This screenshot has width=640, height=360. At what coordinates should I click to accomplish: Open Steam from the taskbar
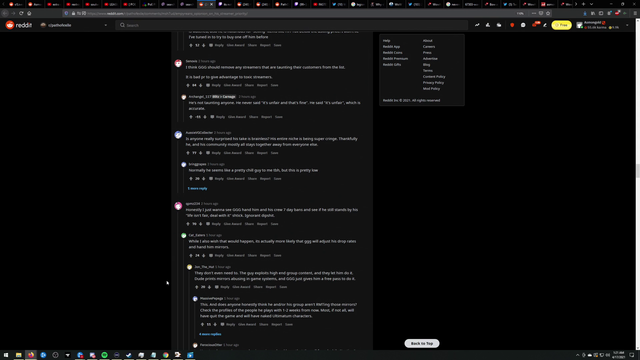[129, 355]
